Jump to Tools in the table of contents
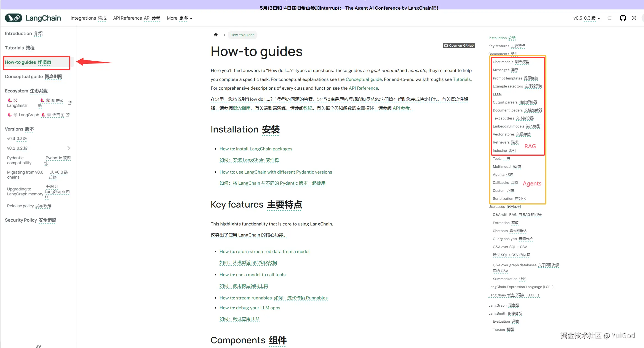The width and height of the screenshot is (644, 348). (x=501, y=158)
